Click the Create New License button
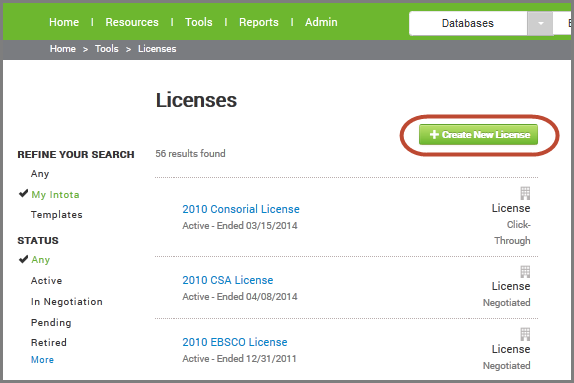 click(x=478, y=134)
